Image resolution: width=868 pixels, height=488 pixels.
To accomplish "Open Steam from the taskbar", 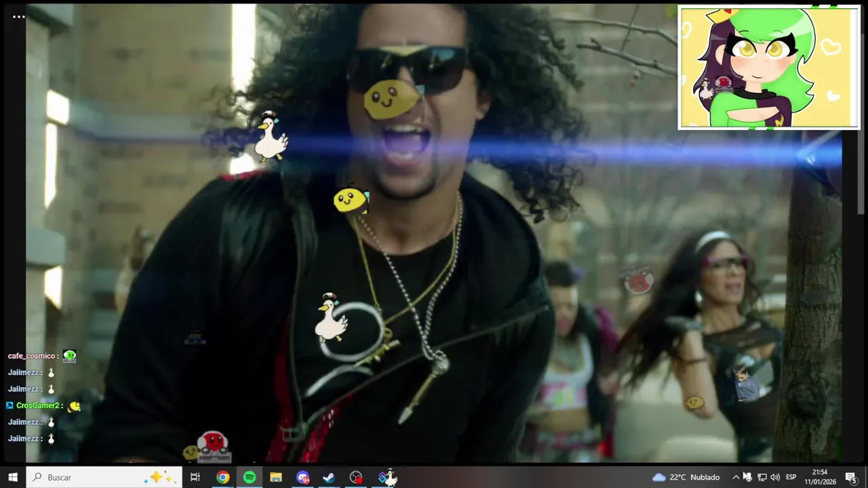I will (329, 477).
